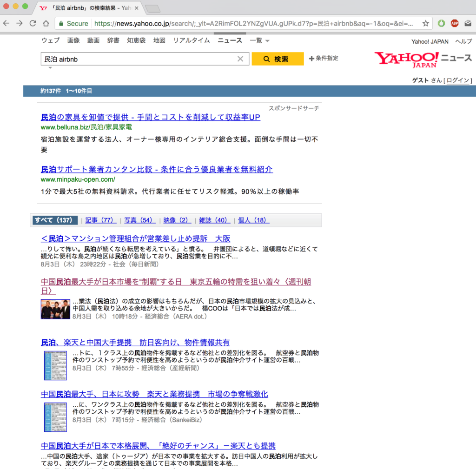This screenshot has width=476, height=469.
Task: Open the Adblock Plus extension icon
Action: [454, 23]
